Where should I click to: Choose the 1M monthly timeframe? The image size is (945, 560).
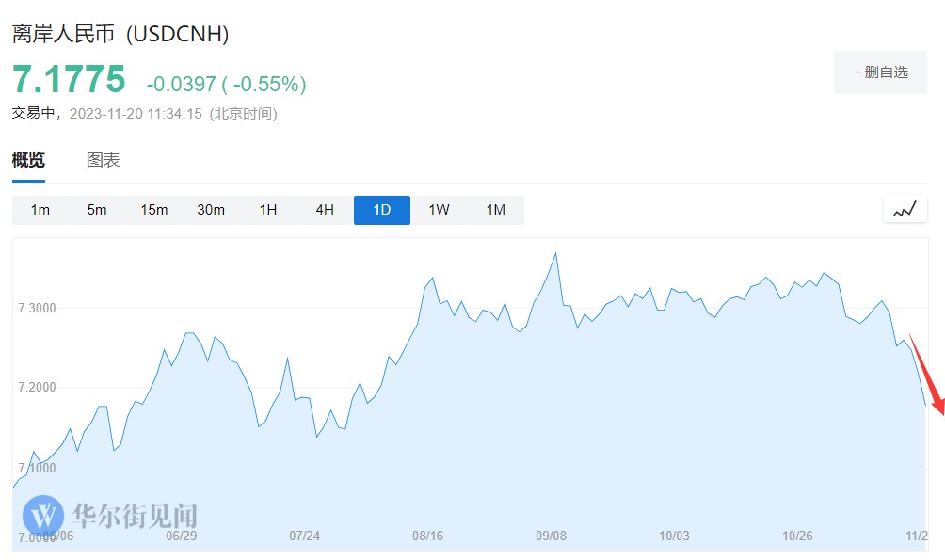point(496,210)
